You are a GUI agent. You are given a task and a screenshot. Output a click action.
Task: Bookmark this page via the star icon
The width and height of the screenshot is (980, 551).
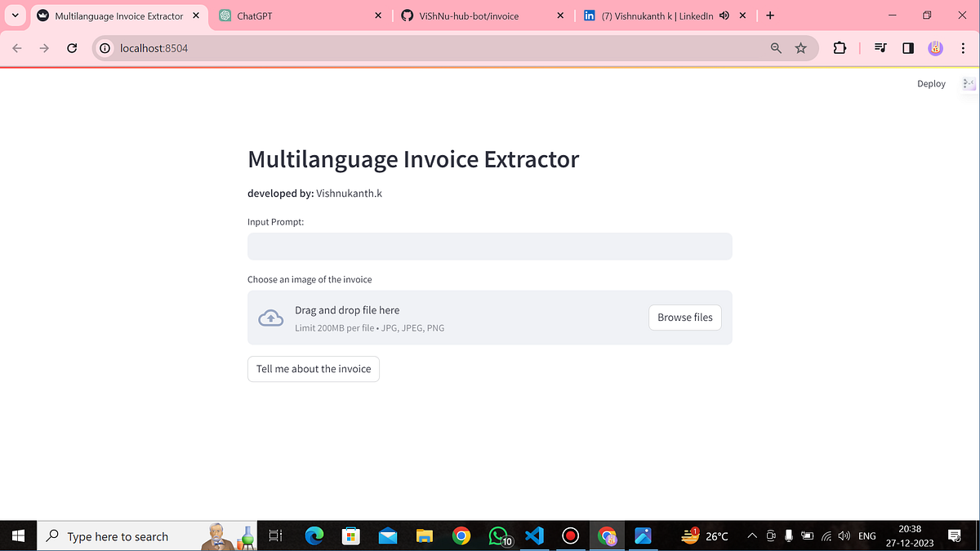[801, 48]
